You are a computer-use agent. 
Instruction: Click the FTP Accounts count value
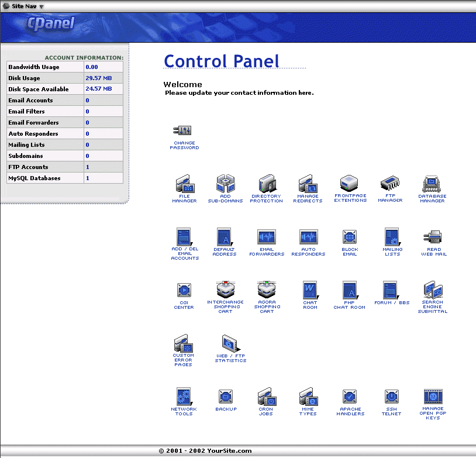click(88, 167)
